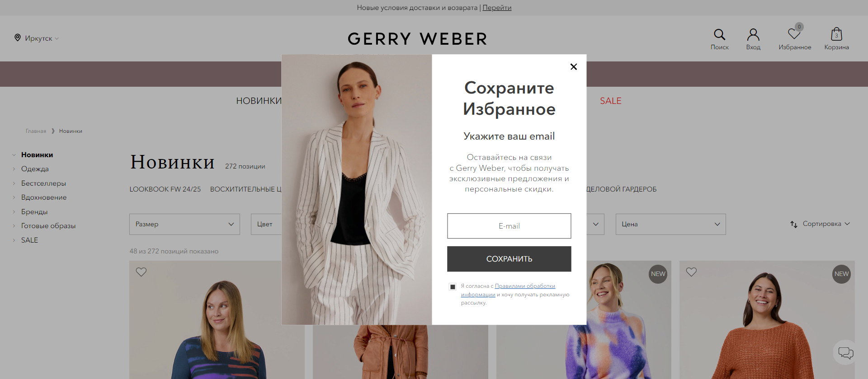Focus the E-mail input field
868x379 pixels.
click(x=509, y=226)
